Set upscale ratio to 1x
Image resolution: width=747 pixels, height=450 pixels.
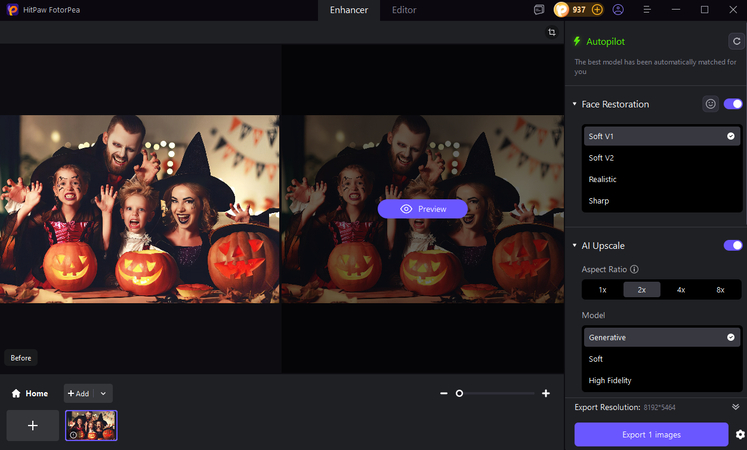(603, 290)
